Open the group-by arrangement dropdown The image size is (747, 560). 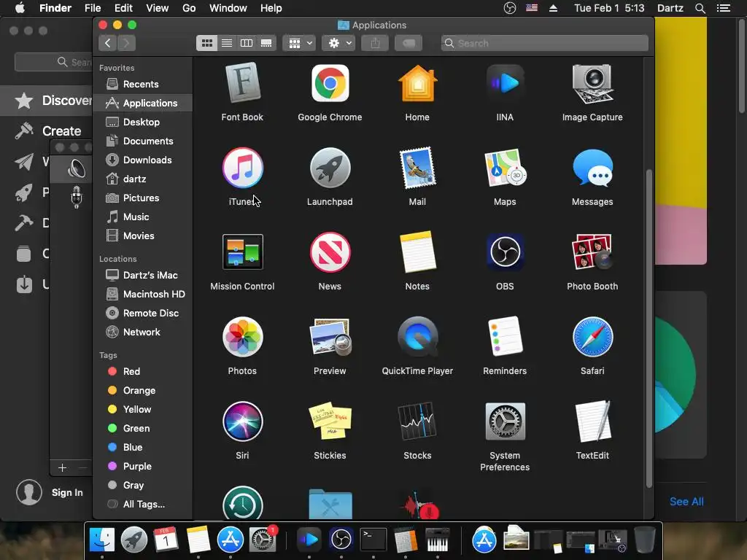point(299,43)
